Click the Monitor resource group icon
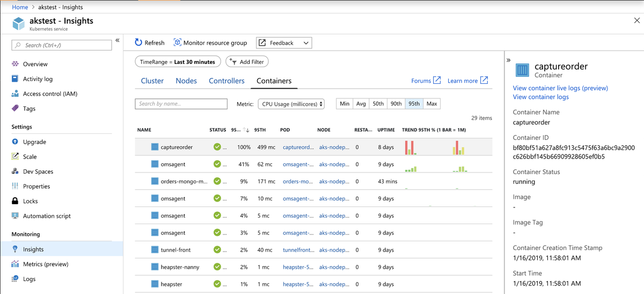The height and width of the screenshot is (294, 644). pyautogui.click(x=177, y=42)
